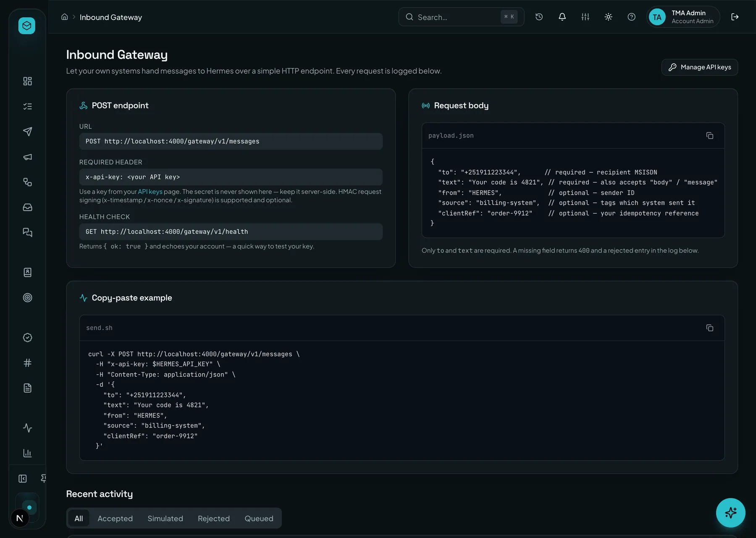Go to home via breadcrumb icon
This screenshot has height=538, width=756.
pyautogui.click(x=64, y=17)
